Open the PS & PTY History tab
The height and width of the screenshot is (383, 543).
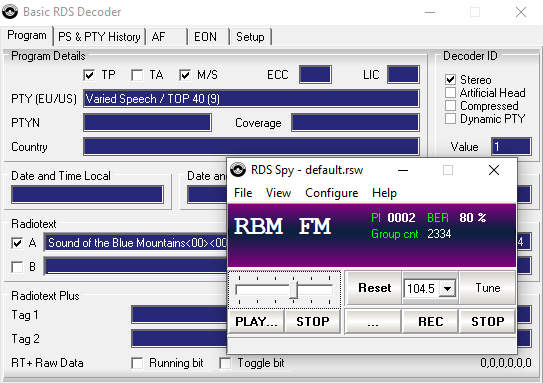(x=99, y=37)
